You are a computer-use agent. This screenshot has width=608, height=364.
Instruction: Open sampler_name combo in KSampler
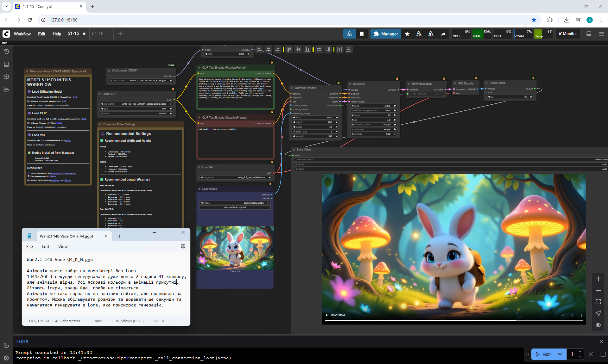[374, 125]
